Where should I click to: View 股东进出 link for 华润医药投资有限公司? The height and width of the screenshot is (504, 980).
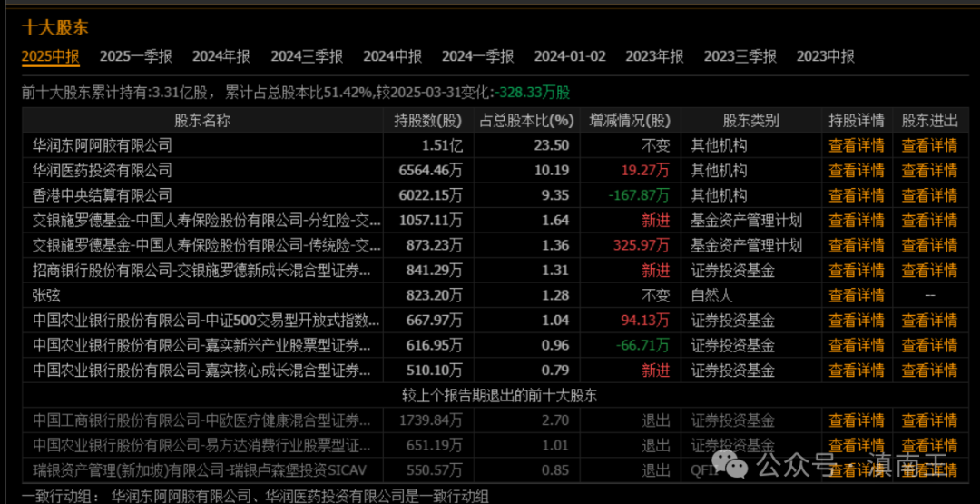click(x=929, y=170)
